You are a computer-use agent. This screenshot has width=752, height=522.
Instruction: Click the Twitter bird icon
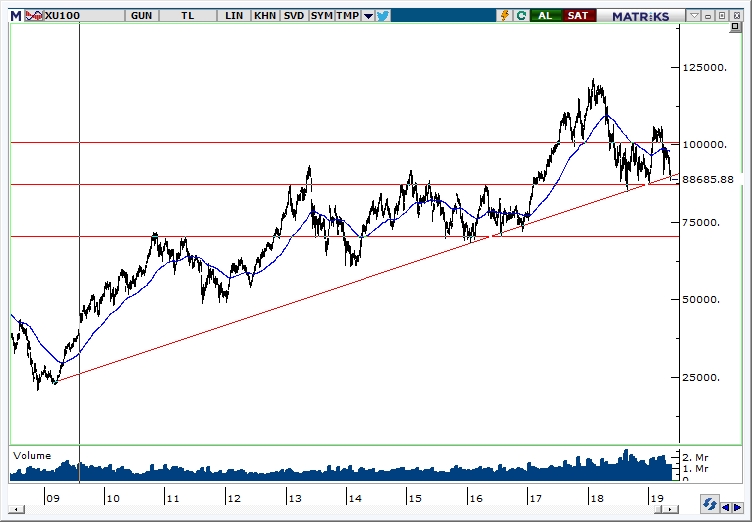[383, 16]
